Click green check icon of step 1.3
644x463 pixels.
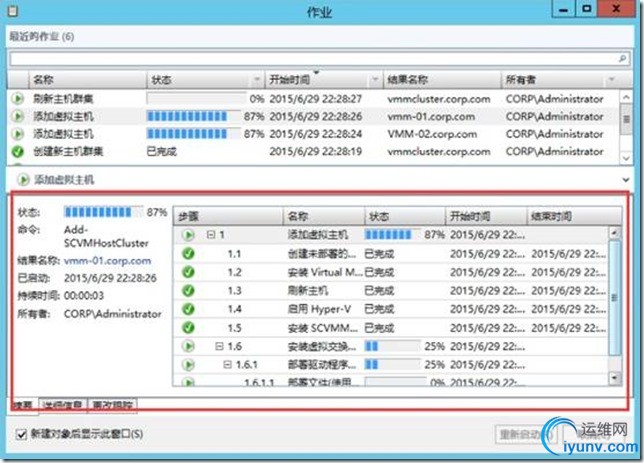pyautogui.click(x=188, y=291)
